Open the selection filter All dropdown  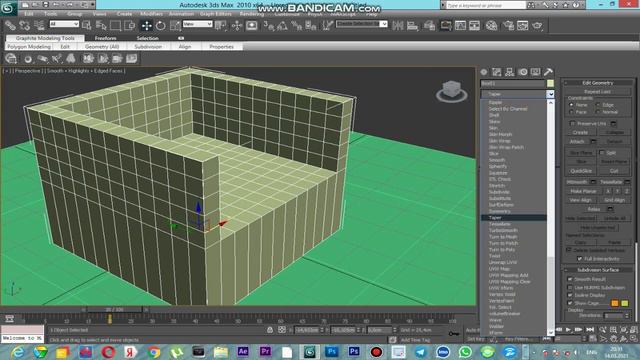tap(64, 24)
